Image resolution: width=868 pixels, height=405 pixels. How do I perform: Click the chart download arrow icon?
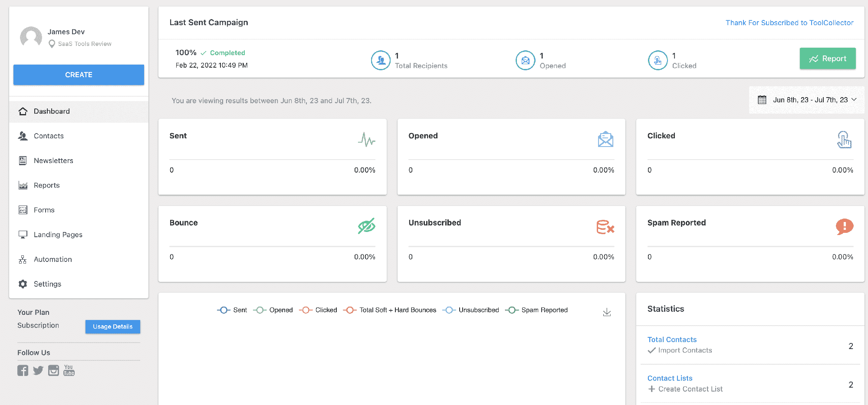(607, 312)
